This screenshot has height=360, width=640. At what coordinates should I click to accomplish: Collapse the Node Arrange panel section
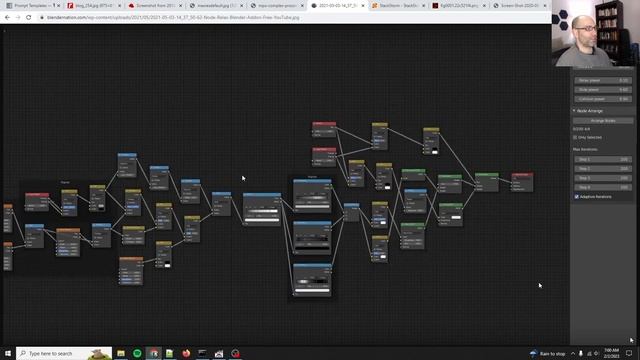pos(574,111)
